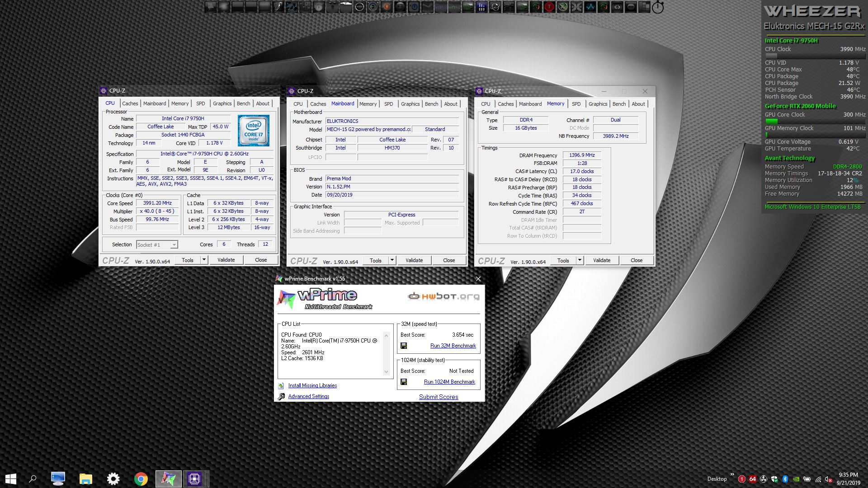Click the floppy save icon under 1024M test

tap(404, 382)
